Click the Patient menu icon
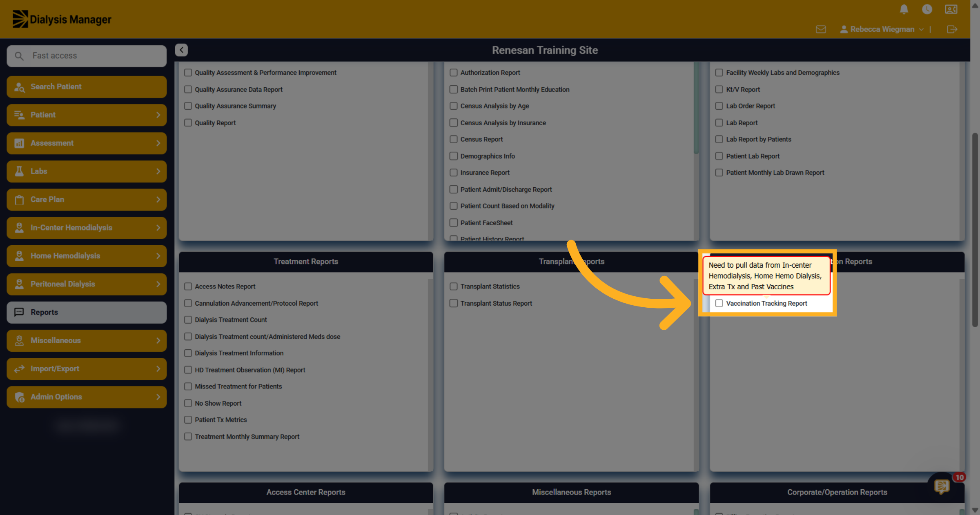980x515 pixels. pos(19,115)
